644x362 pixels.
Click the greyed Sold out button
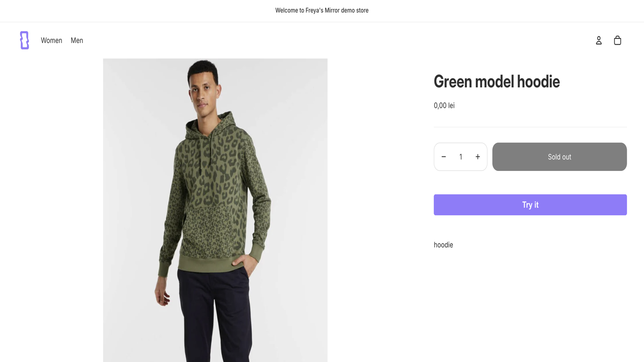[559, 157]
